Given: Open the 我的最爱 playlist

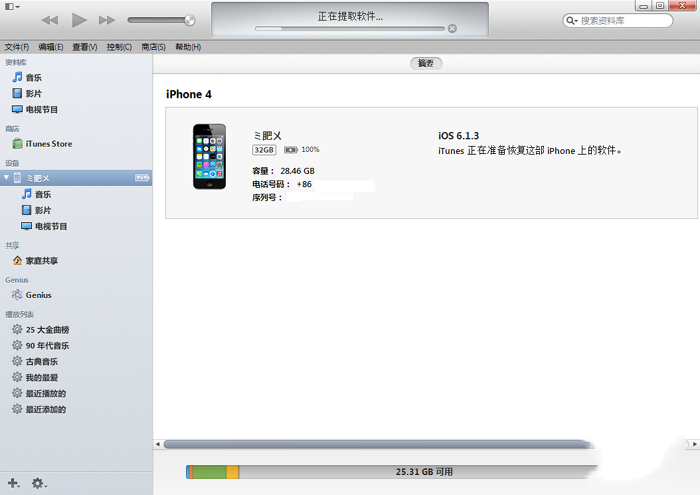Looking at the screenshot, I should coord(76,378).
